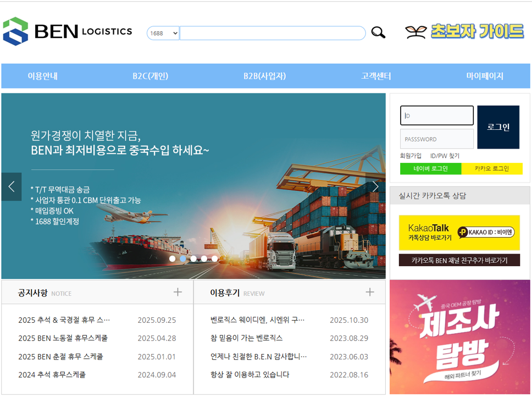This screenshot has width=532, height=396.
Task: Select the third carousel indicator dot
Action: 193,258
